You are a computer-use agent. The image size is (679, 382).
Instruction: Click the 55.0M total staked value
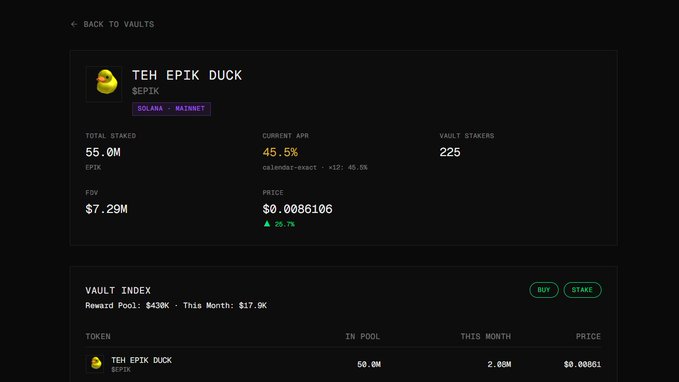tap(103, 152)
